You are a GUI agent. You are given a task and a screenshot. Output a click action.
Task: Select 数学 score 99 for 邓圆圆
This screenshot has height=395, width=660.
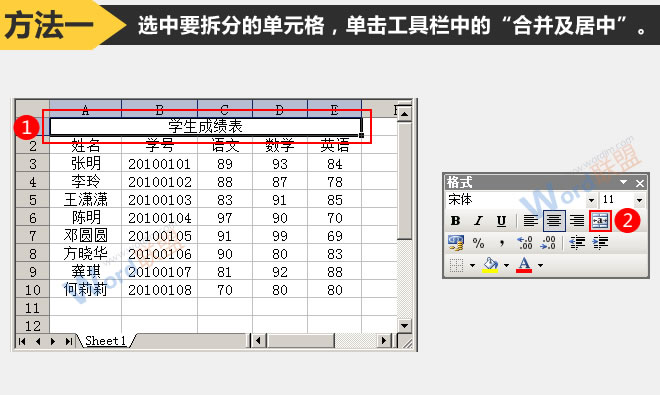click(280, 236)
